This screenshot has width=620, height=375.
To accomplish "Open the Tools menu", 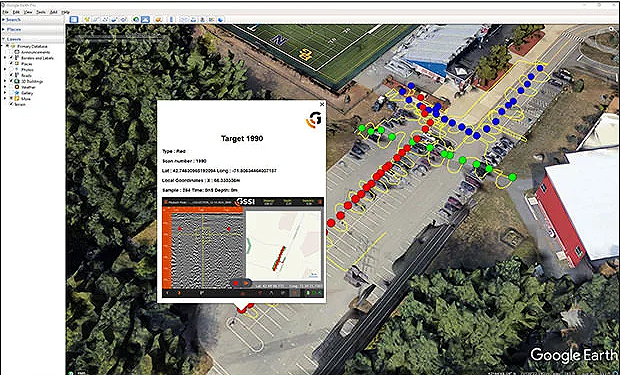I will (x=41, y=12).
